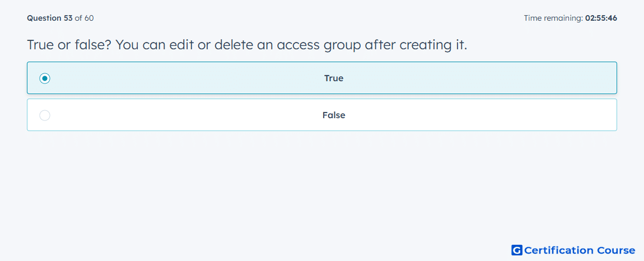Click 'after creating it' in the question
This screenshot has width=644, height=261.
(x=416, y=45)
